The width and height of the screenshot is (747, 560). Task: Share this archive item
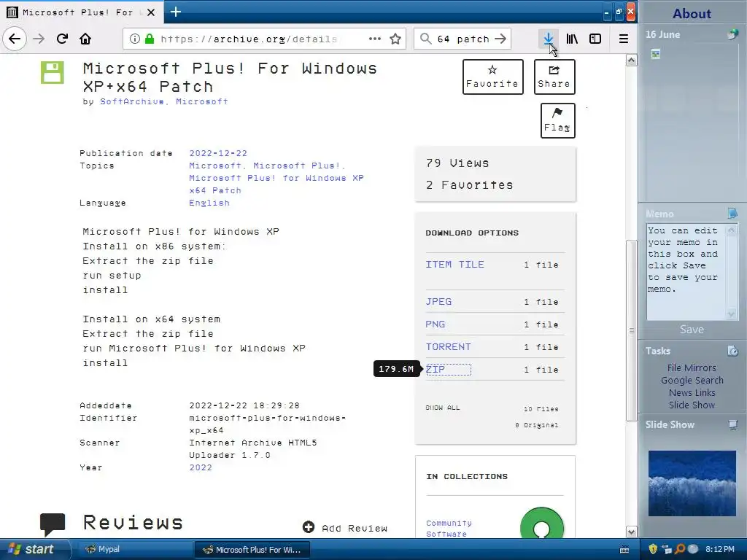coord(554,77)
